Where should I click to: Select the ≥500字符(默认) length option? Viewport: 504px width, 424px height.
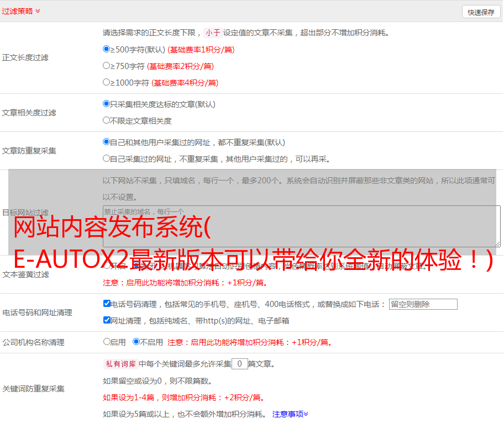[x=107, y=49]
